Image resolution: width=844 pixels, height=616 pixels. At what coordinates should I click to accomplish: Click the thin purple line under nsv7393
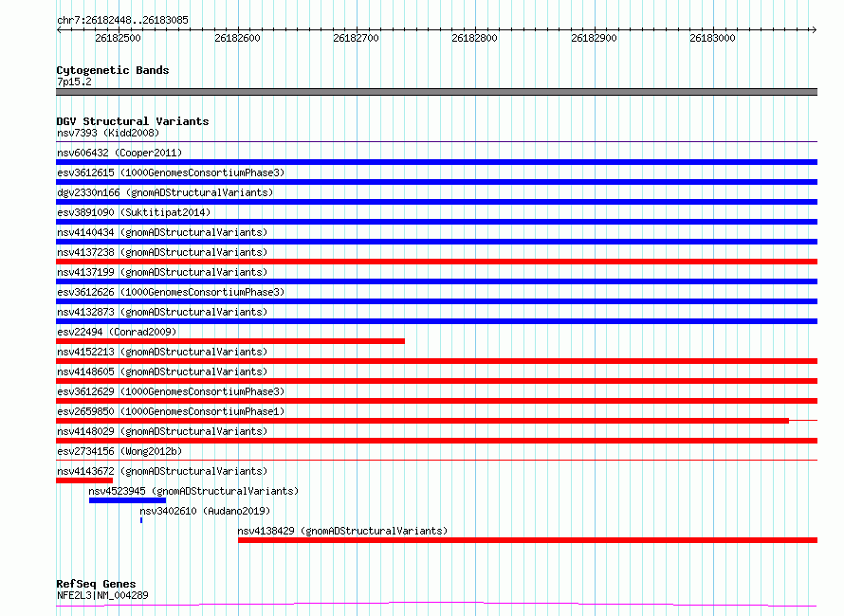(436, 142)
